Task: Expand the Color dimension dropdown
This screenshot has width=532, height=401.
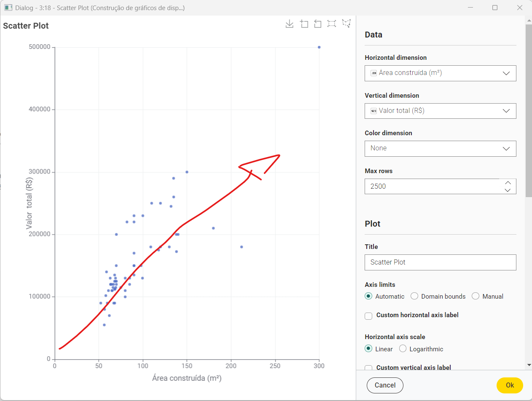Action: click(x=440, y=148)
